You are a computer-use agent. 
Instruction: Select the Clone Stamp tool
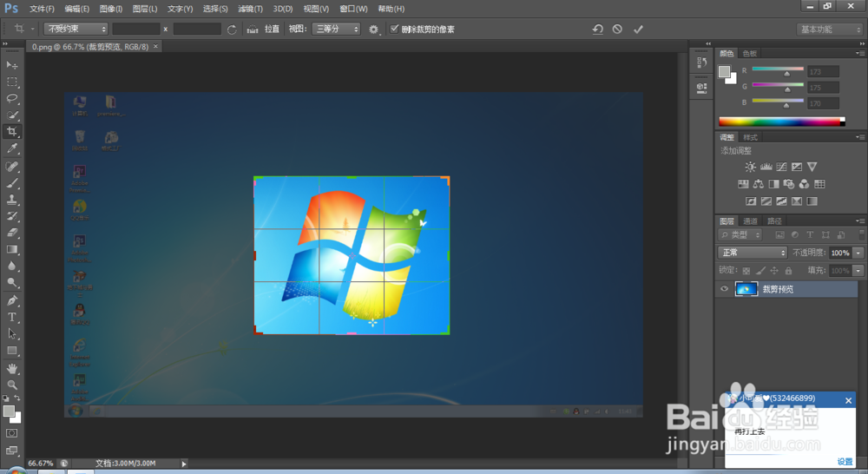point(11,200)
